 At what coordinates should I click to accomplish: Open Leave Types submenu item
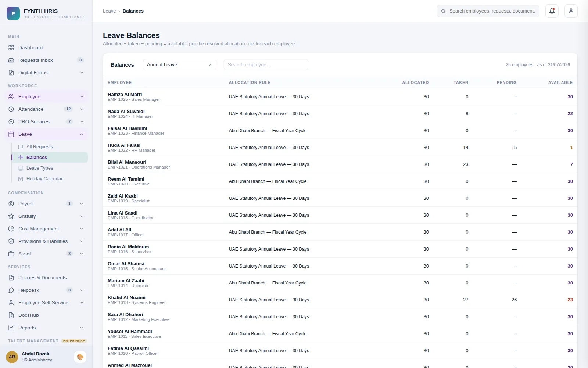(x=50, y=168)
